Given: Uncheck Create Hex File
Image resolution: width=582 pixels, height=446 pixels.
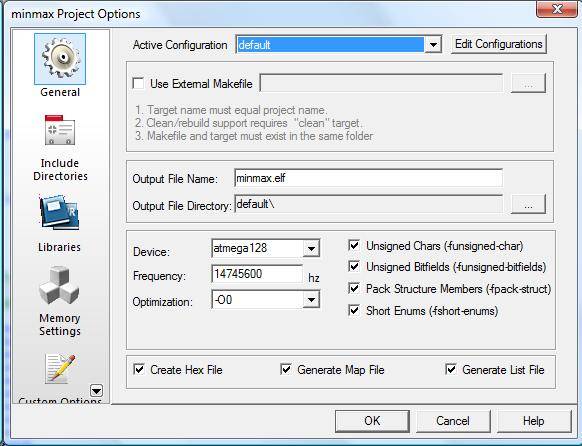Looking at the screenshot, I should click(x=139, y=369).
